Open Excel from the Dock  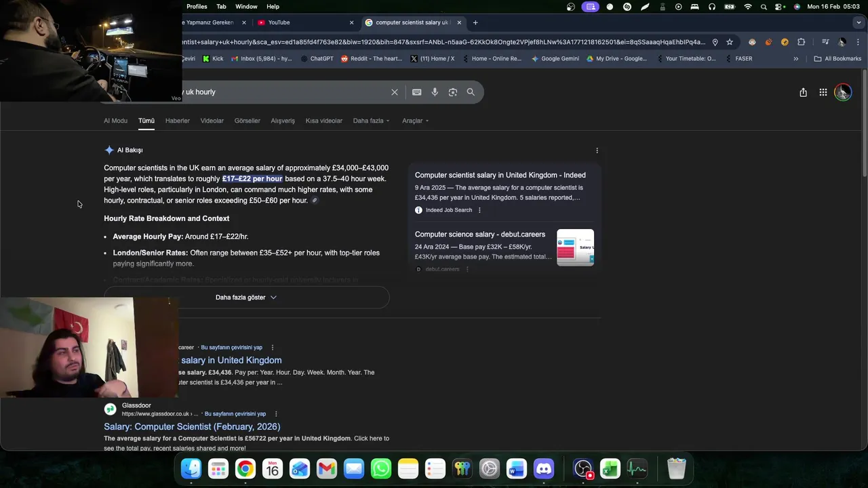(610, 468)
